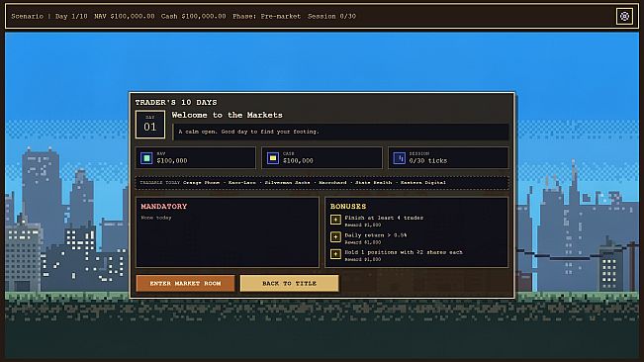Click the "None today" mandatory text

coord(156,218)
